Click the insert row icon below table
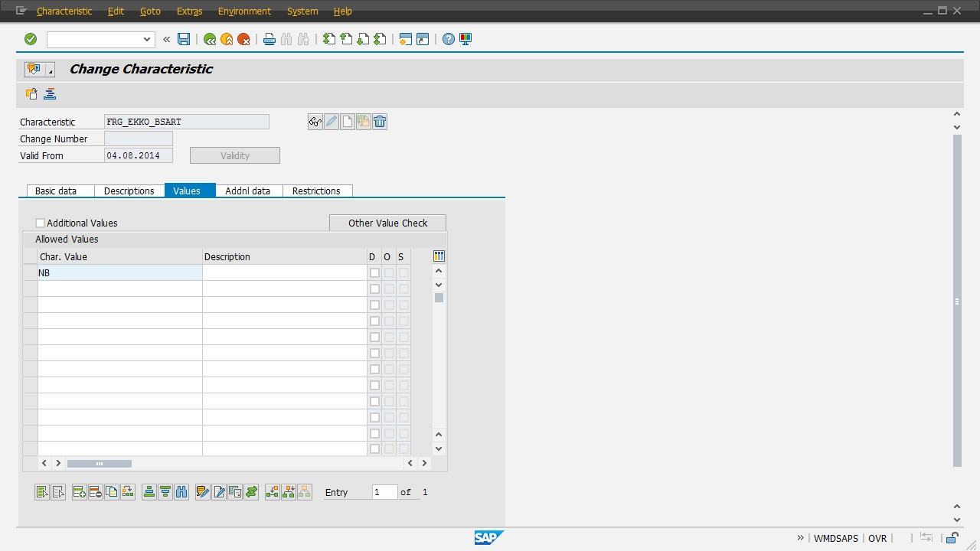Viewport: 980px width, 551px height. click(x=79, y=492)
